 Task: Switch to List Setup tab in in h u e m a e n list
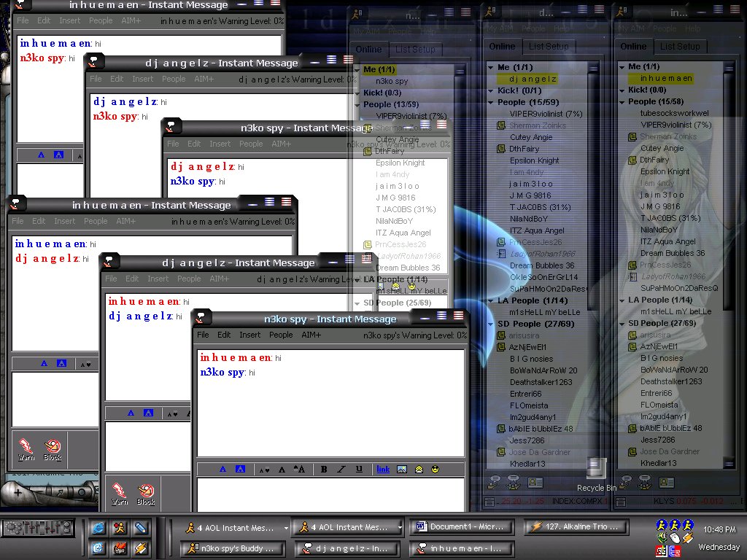(x=680, y=46)
